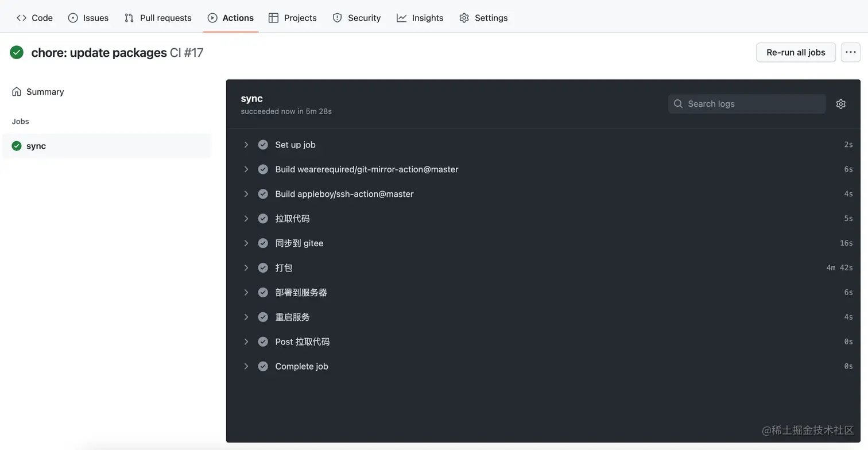The height and width of the screenshot is (450, 868).
Task: Click the "chore: update packages" workflow title
Action: pyautogui.click(x=99, y=53)
